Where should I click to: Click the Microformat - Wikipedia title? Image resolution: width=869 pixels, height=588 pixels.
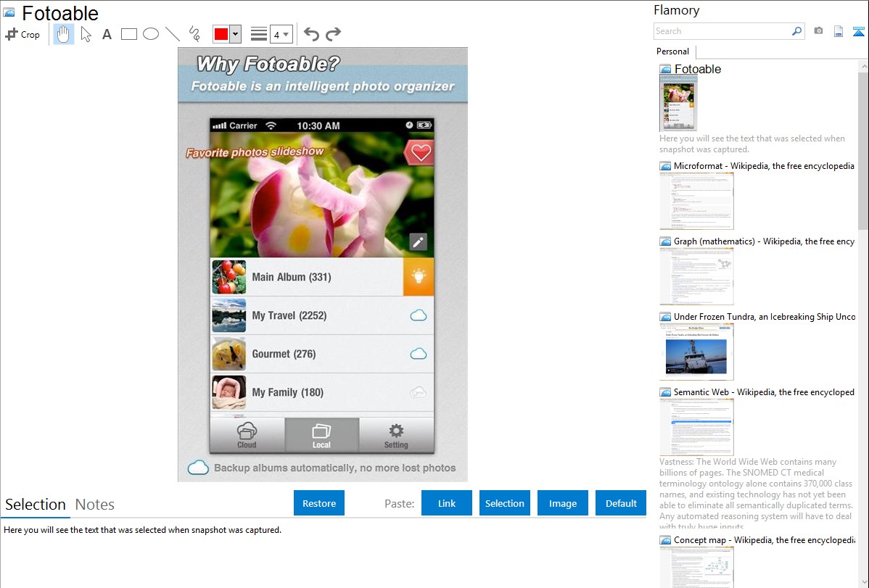(x=764, y=166)
